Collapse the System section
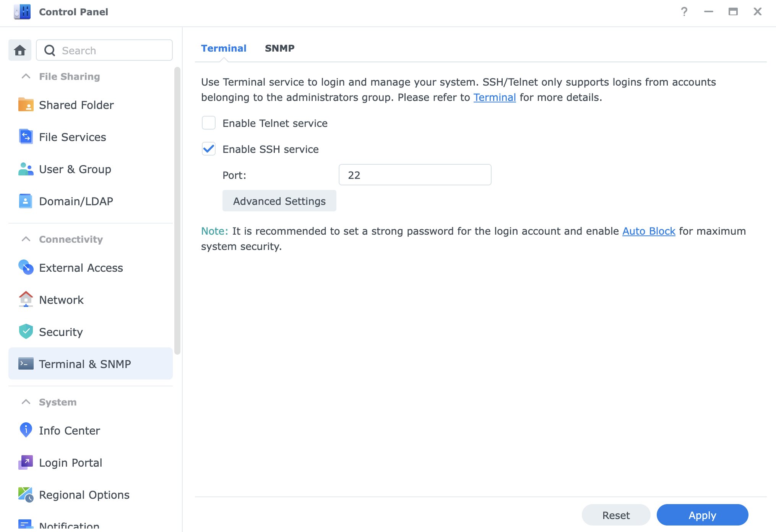The width and height of the screenshot is (776, 532). (26, 402)
